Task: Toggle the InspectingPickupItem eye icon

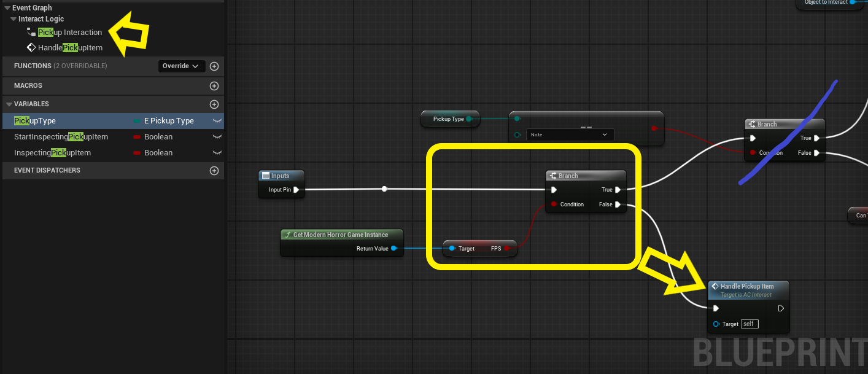Action: point(217,153)
